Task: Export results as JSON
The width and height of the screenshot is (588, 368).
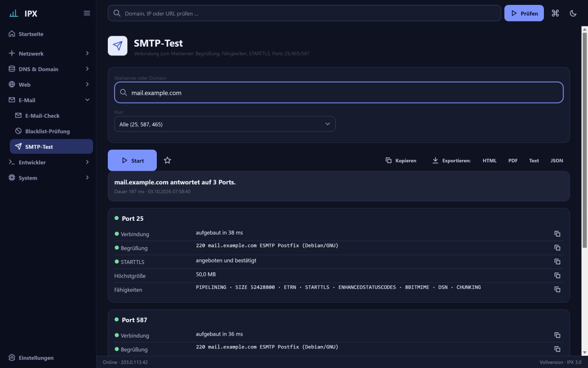Action: [557, 160]
